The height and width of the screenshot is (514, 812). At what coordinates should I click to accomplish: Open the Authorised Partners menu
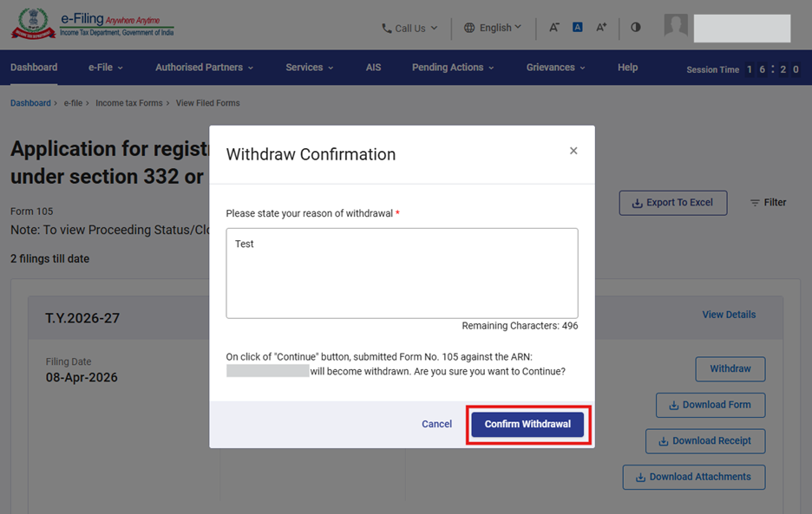[204, 68]
